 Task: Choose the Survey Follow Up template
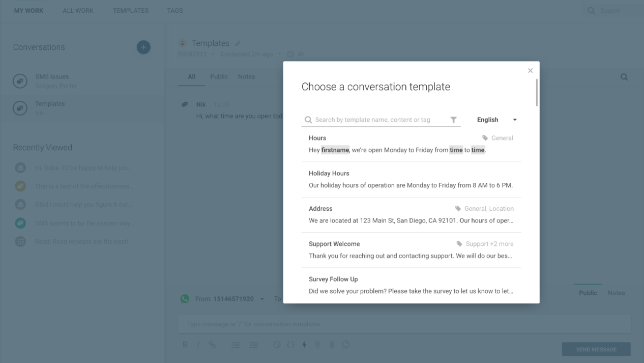coord(411,285)
